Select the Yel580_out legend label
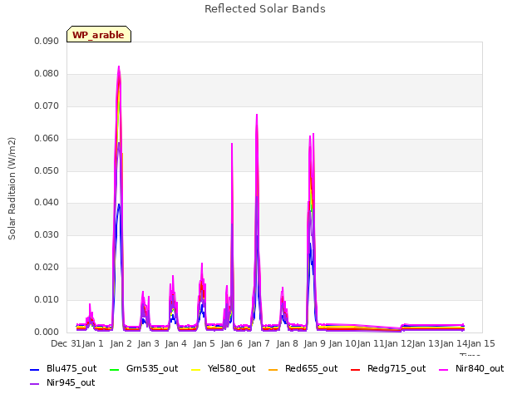The image size is (532, 399). coord(231,368)
